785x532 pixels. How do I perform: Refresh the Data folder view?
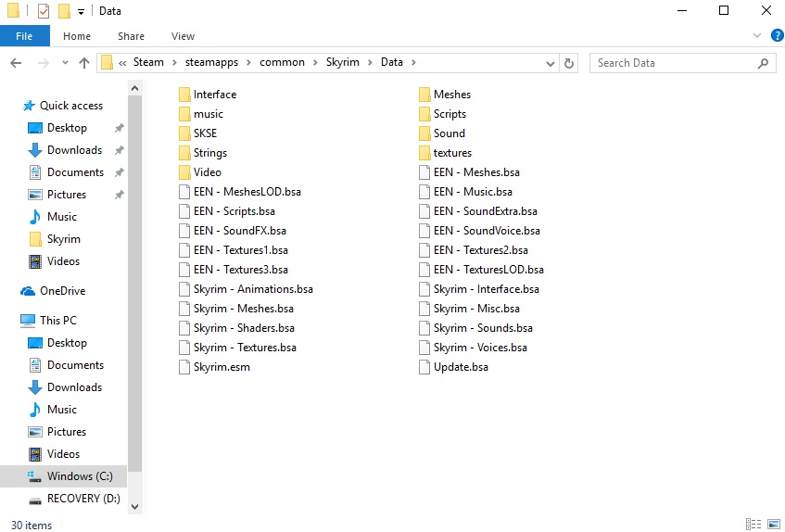coord(569,63)
